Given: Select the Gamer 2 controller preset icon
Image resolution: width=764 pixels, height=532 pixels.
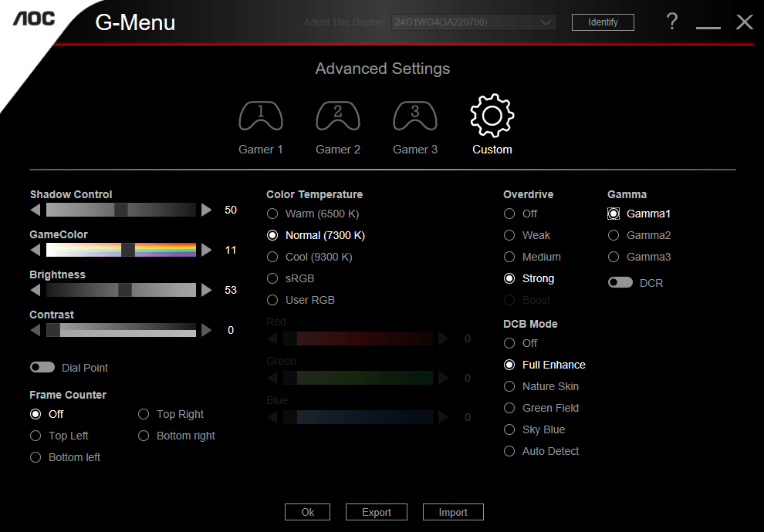Looking at the screenshot, I should click(338, 116).
